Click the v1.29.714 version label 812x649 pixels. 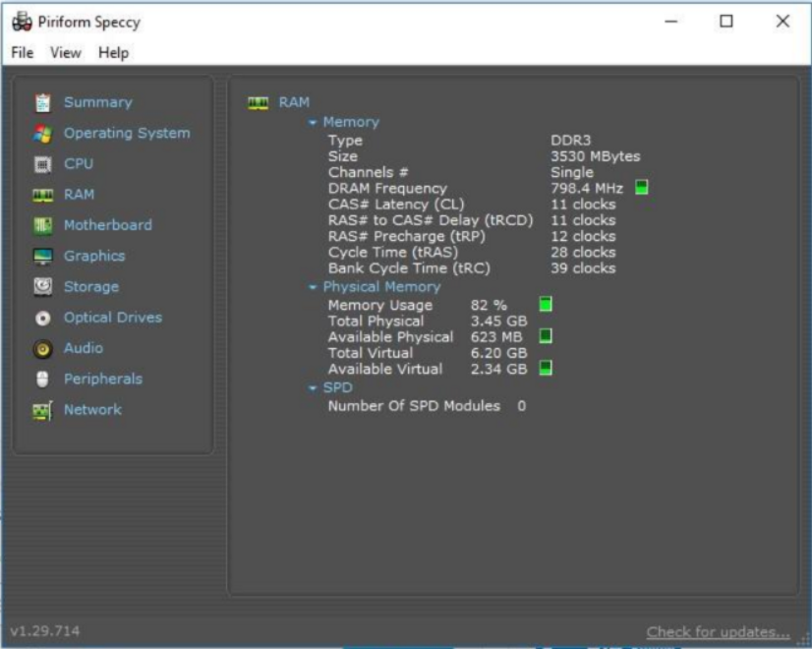45,631
